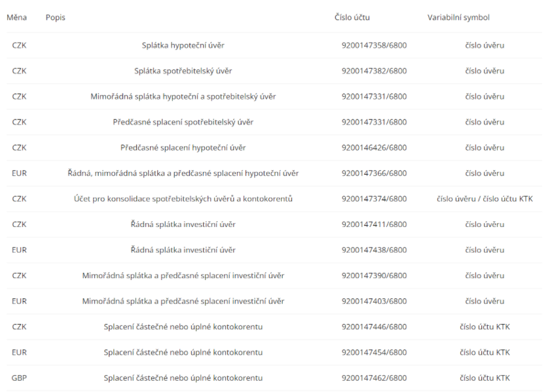
Task: Select the 'Splátka hypoteční úvěr' description
Action: click(183, 45)
